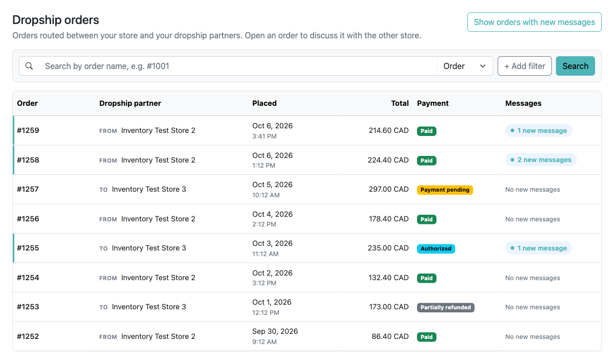Click the Paid badge on order #1254
The height and width of the screenshot is (364, 614).
(427, 278)
